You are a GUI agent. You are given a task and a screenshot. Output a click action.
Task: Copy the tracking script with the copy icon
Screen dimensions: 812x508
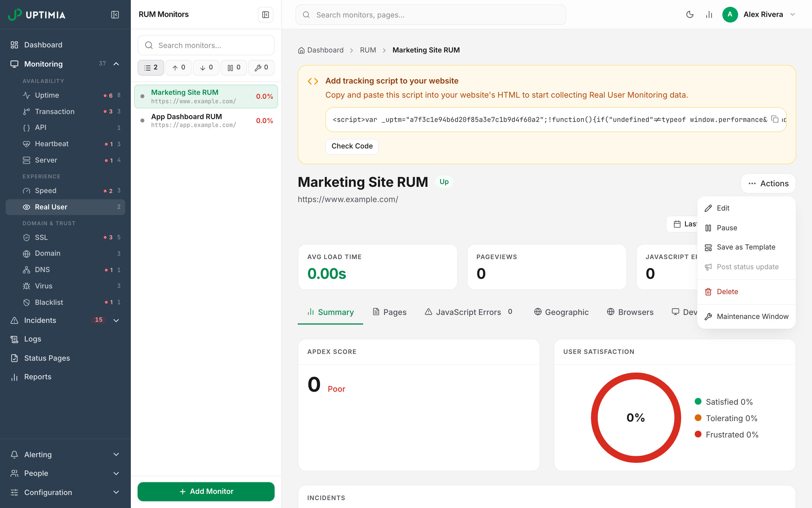point(775,119)
